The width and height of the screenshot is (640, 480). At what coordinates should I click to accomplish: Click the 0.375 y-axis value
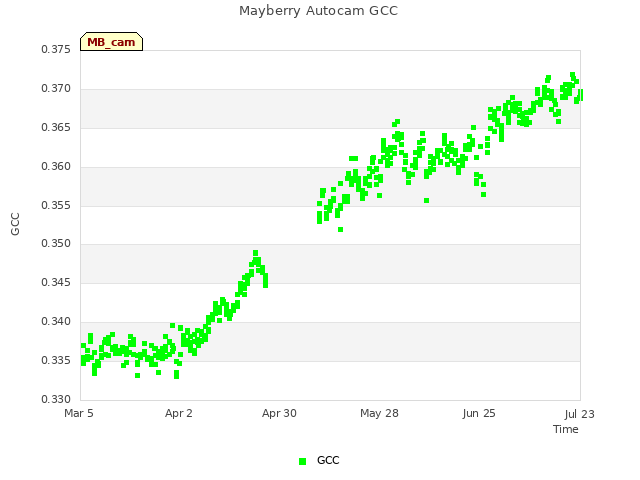(x=56, y=49)
